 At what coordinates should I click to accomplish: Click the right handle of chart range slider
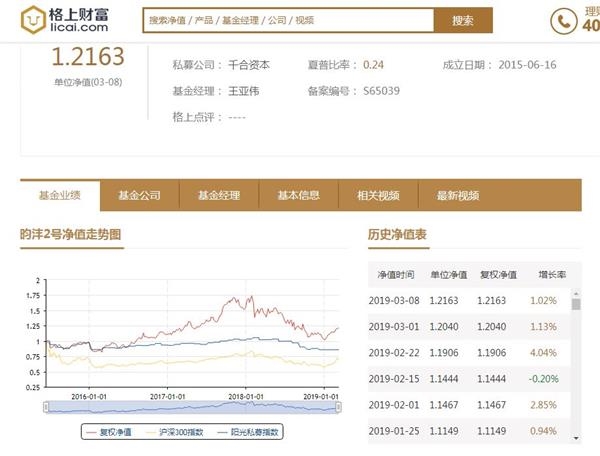pos(339,407)
